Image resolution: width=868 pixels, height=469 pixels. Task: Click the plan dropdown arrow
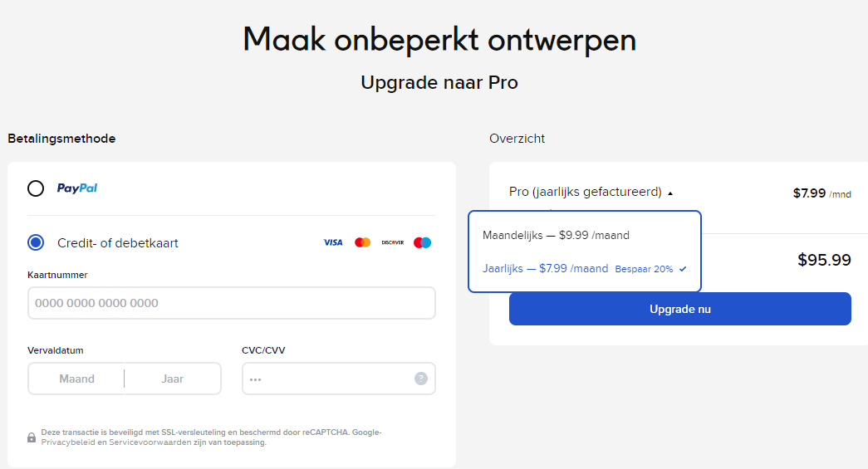669,193
